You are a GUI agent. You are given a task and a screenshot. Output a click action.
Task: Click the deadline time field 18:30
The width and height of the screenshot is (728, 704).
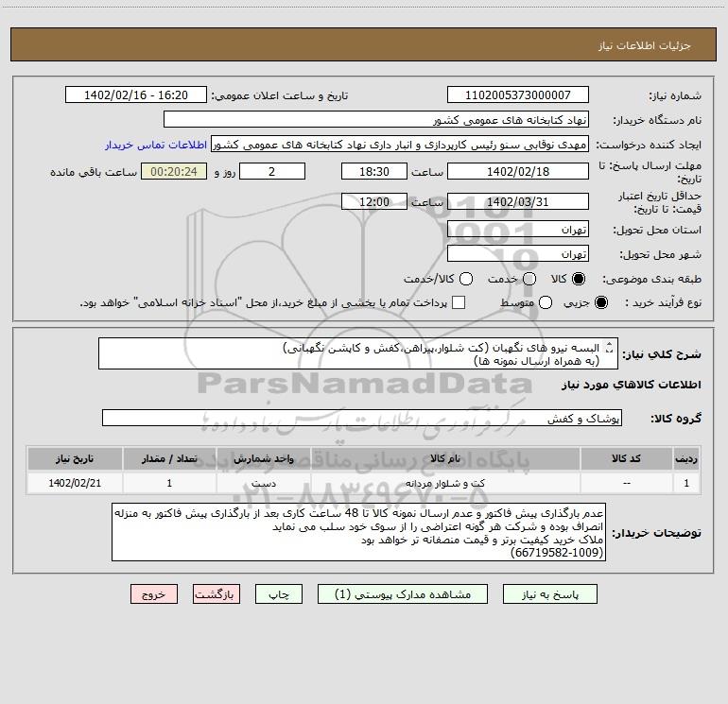374,171
